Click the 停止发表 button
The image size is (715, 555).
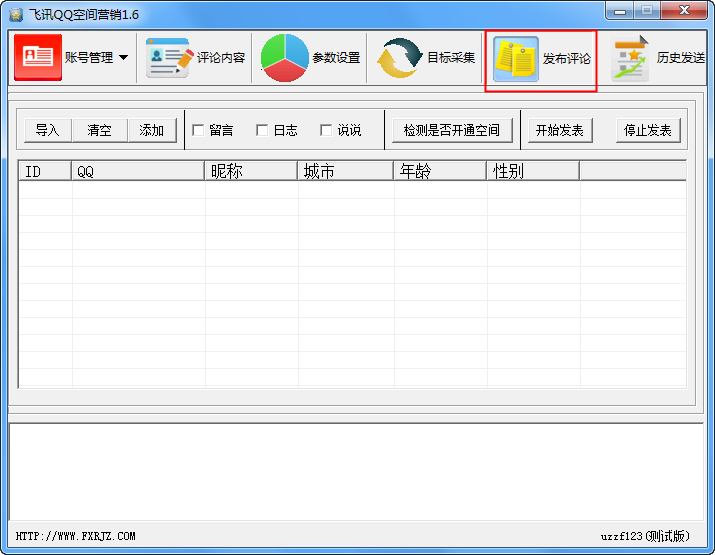point(648,130)
